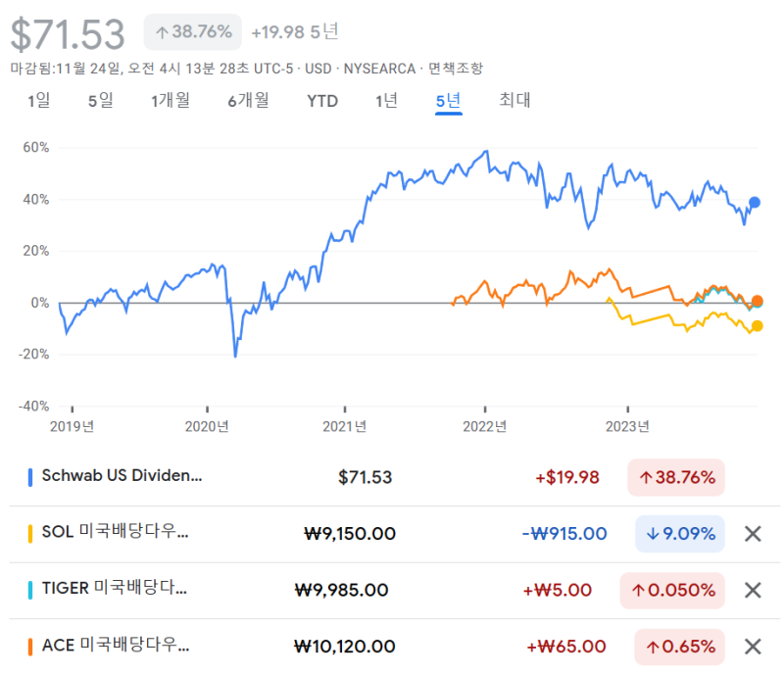Click the $71.53 price display
Image resolution: width=784 pixels, height=674 pixels.
point(69,30)
